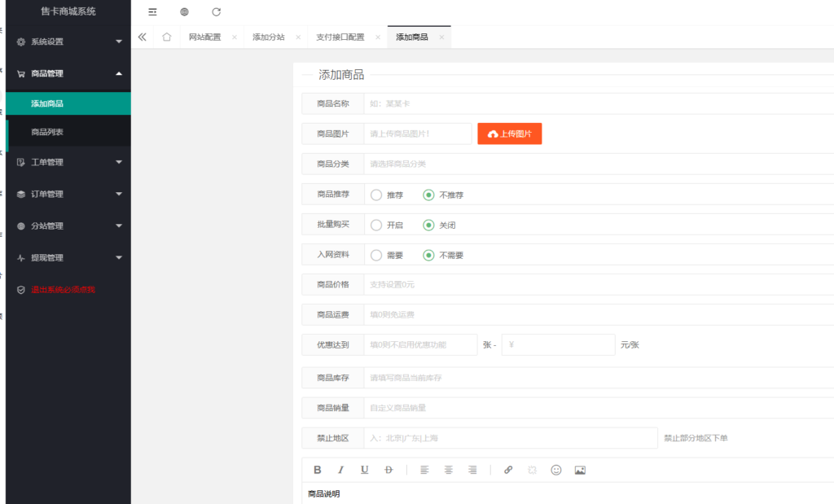This screenshot has width=834, height=504.
Task: Enable 开启 for 批量购买
Action: [x=377, y=225]
